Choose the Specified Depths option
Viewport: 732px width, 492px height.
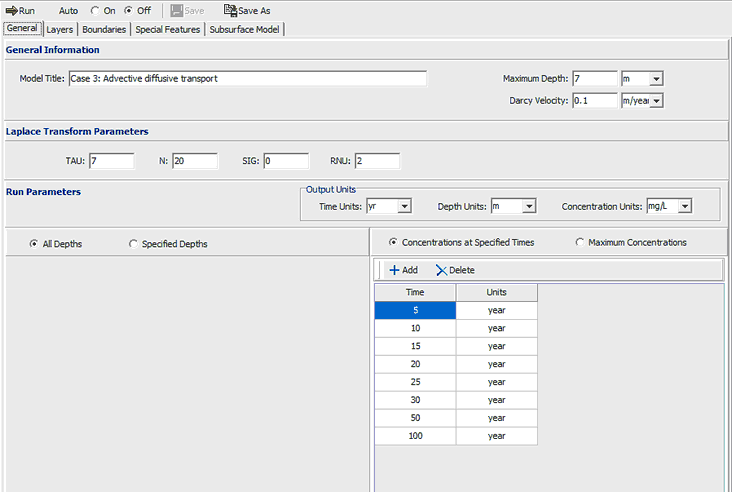pyautogui.click(x=134, y=243)
